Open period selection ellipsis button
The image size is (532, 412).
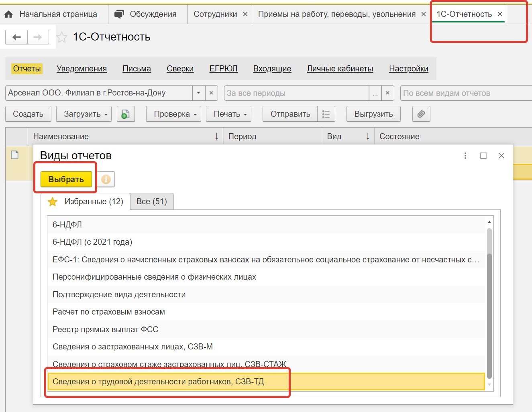click(375, 93)
